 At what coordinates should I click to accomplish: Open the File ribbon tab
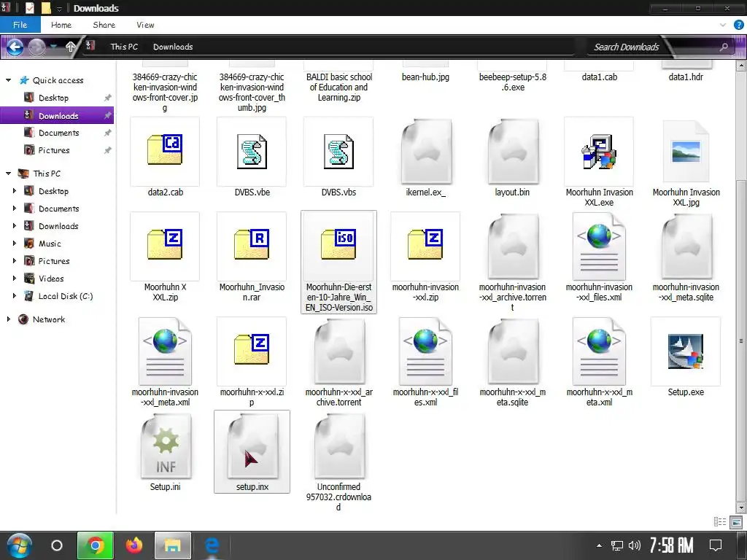(20, 25)
